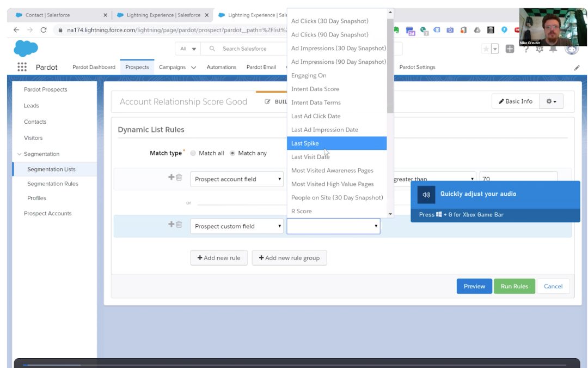Open Leads in sidebar
Viewport: 588px width, 368px height.
point(32,106)
